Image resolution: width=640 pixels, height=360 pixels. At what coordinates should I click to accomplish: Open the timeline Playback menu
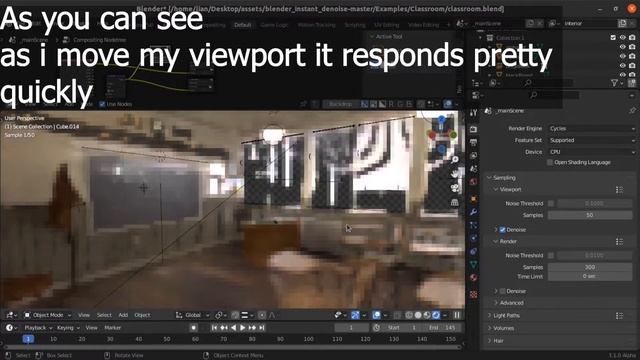click(38, 328)
